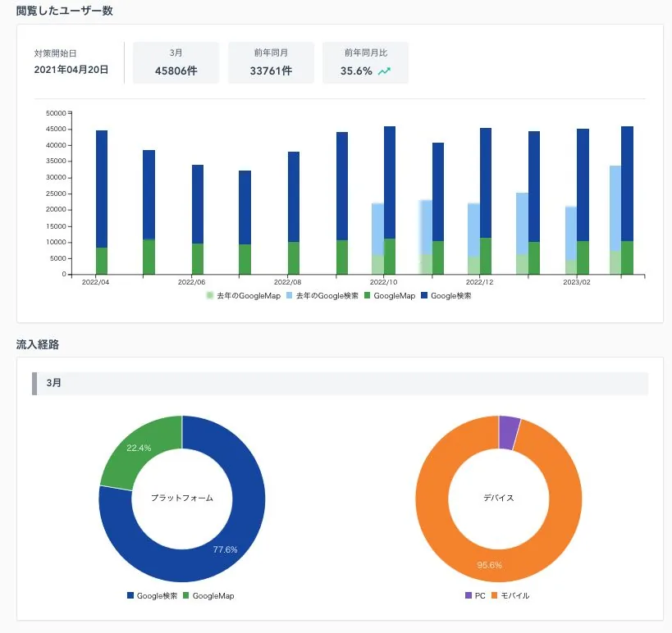Image resolution: width=672 pixels, height=633 pixels.
Task: Click GoogleMap legend under platform donut
Action: coord(208,596)
